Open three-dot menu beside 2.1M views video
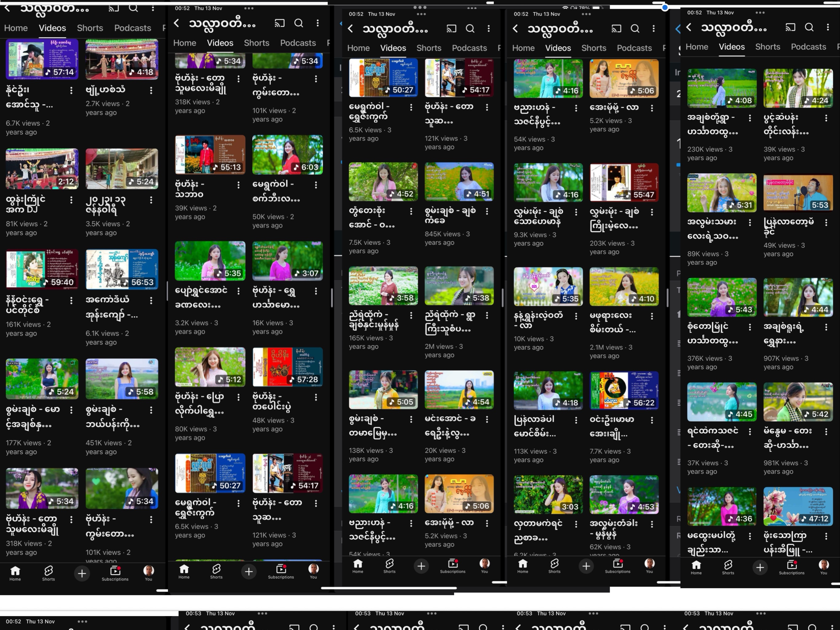 [x=652, y=316]
